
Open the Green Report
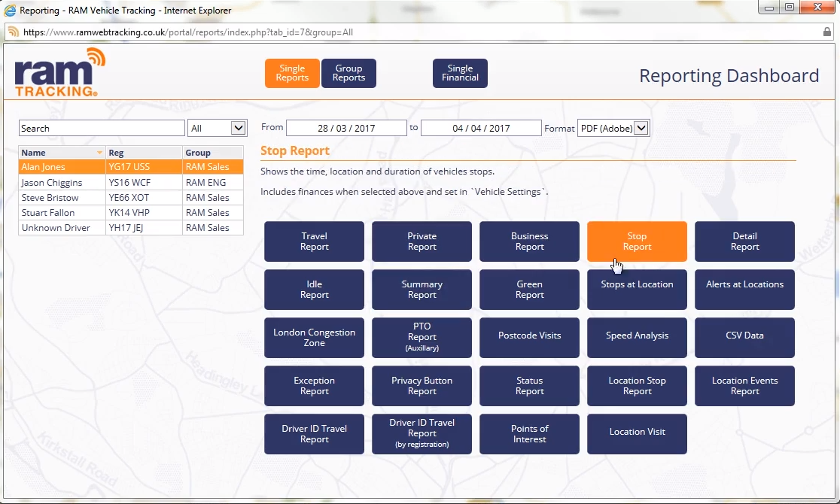[x=529, y=290]
